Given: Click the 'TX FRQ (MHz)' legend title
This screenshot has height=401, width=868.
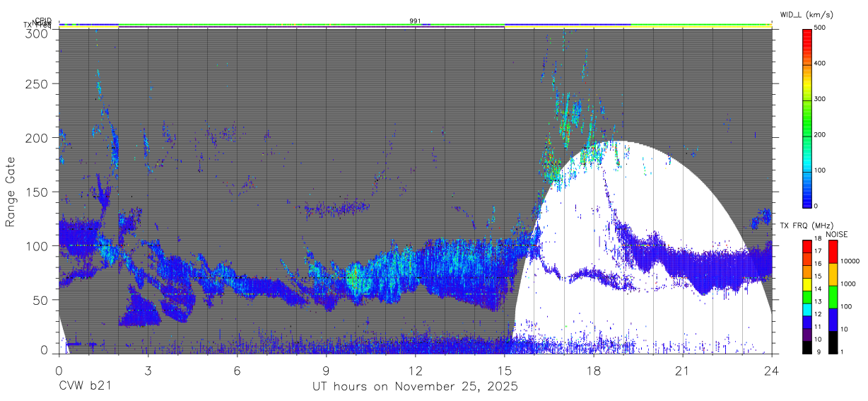Looking at the screenshot, I should [807, 226].
